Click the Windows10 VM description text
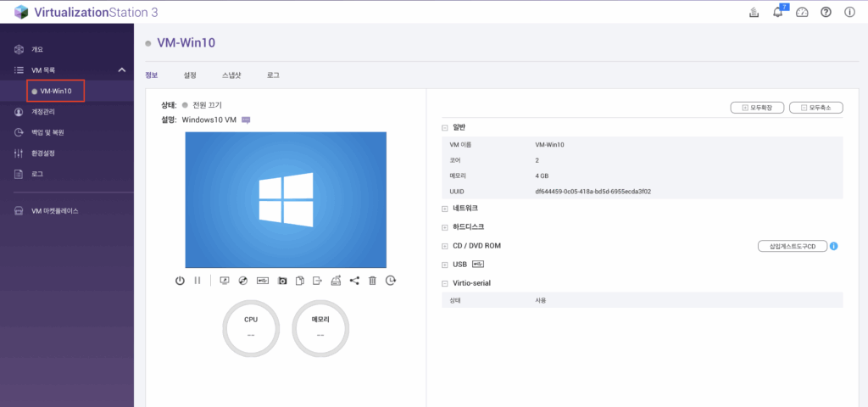 tap(209, 120)
